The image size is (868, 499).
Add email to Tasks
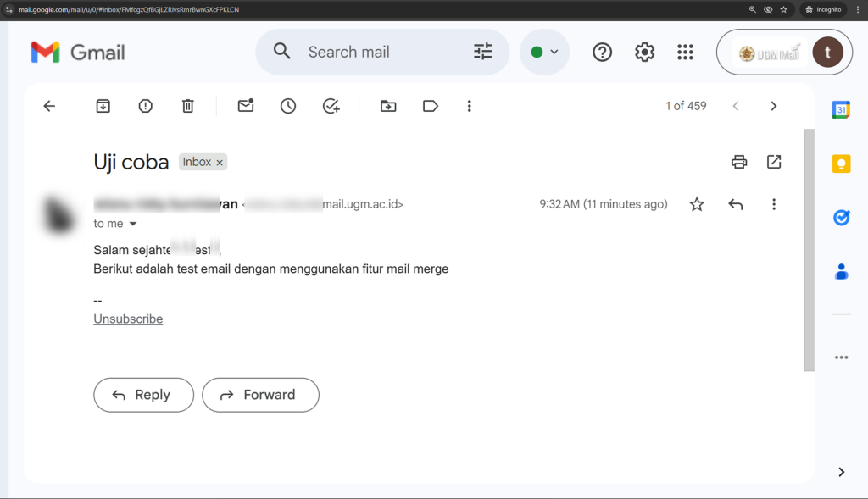[331, 106]
